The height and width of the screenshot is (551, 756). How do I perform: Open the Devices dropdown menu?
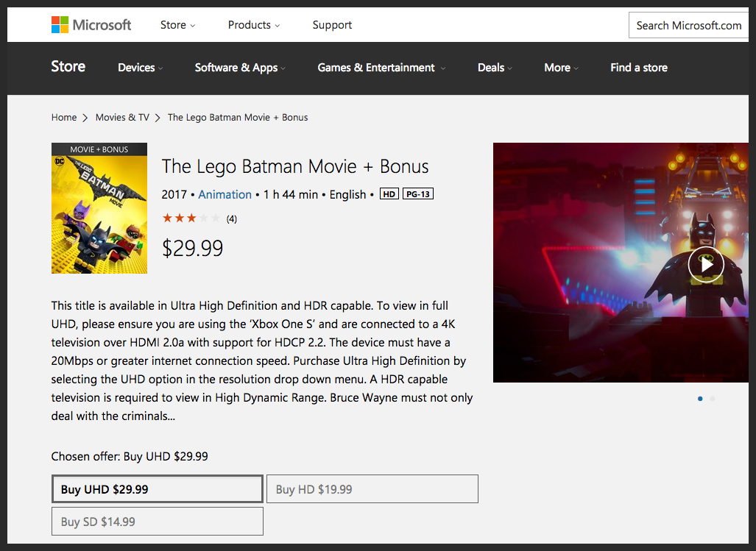(x=141, y=68)
